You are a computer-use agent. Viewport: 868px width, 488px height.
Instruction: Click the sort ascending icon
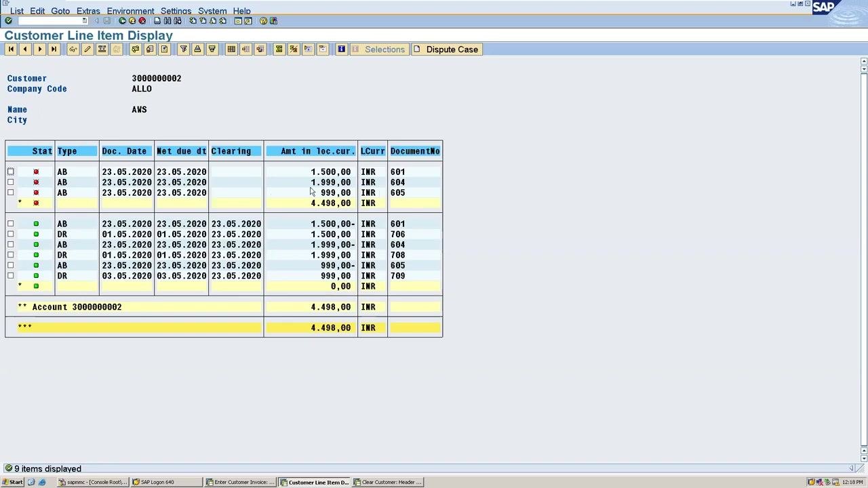(x=197, y=49)
